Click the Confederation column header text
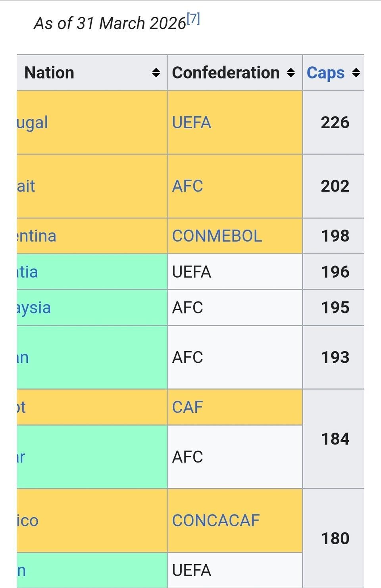The image size is (381, 588). pos(225,73)
